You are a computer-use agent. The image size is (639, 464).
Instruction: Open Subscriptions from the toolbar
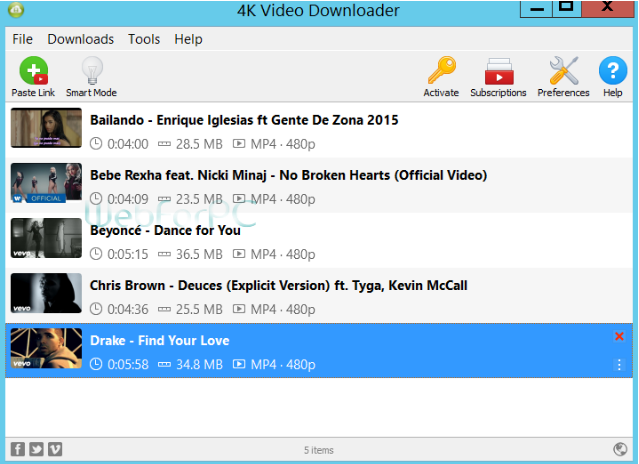point(498,77)
